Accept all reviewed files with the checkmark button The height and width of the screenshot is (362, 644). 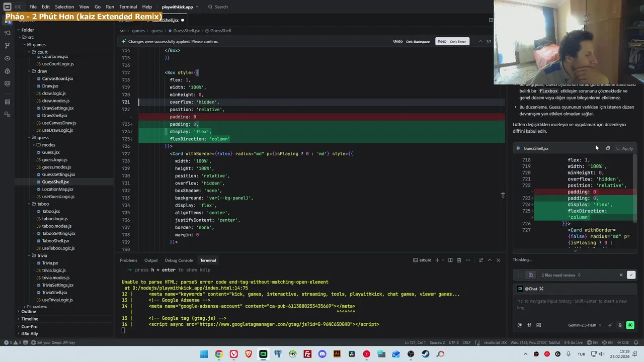(631, 275)
